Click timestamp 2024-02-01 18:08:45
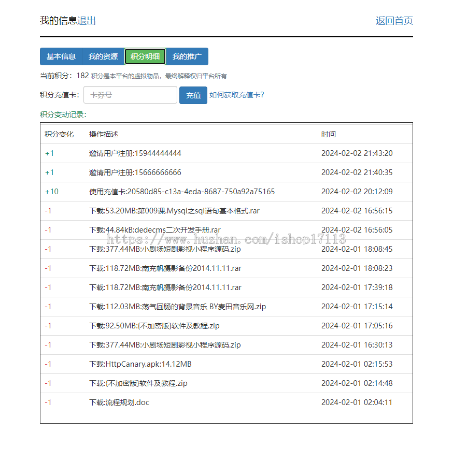453x476 pixels. coord(357,249)
